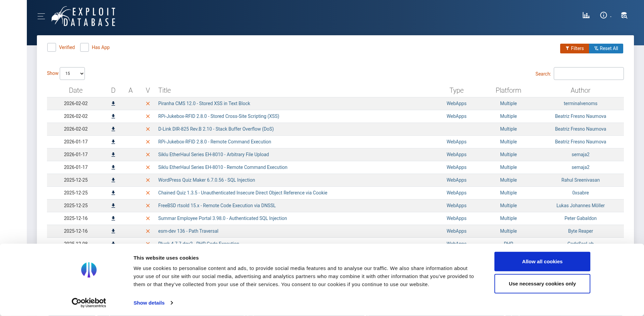Focus the Search input field
The height and width of the screenshot is (316, 644).
click(x=588, y=74)
